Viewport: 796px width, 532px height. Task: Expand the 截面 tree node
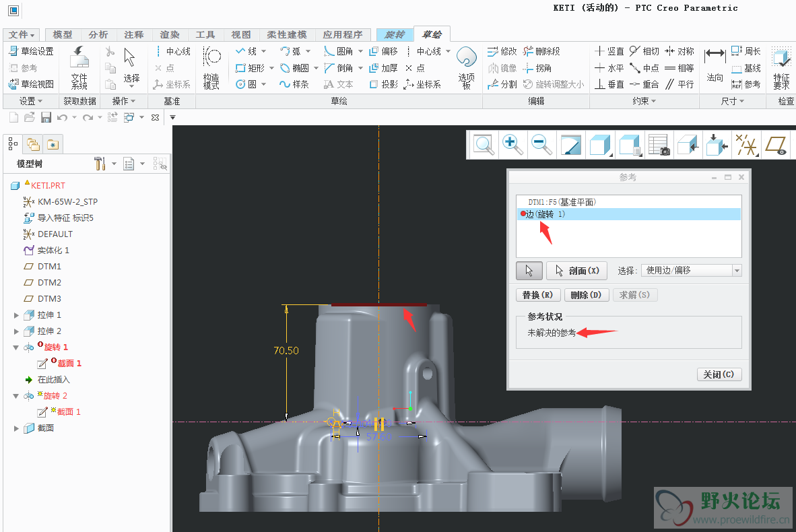pyautogui.click(x=16, y=428)
